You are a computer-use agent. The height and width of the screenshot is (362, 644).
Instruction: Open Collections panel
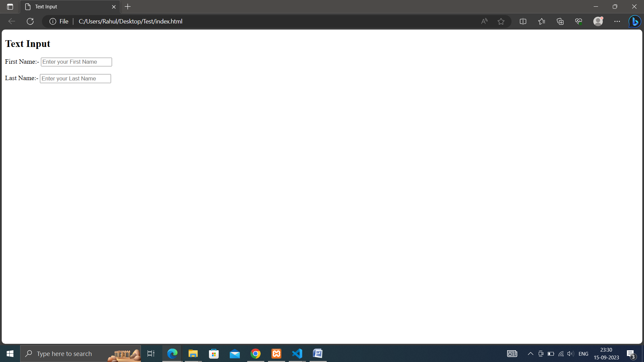[x=560, y=21]
